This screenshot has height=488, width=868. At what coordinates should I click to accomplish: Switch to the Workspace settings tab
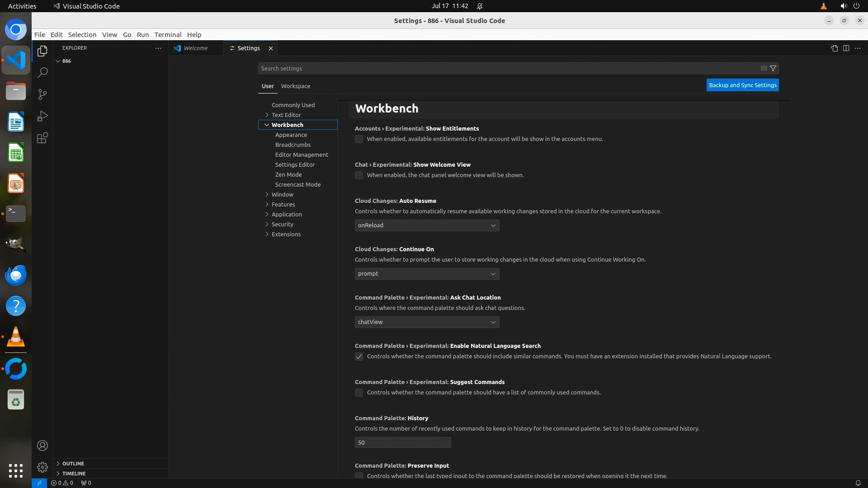pos(295,86)
